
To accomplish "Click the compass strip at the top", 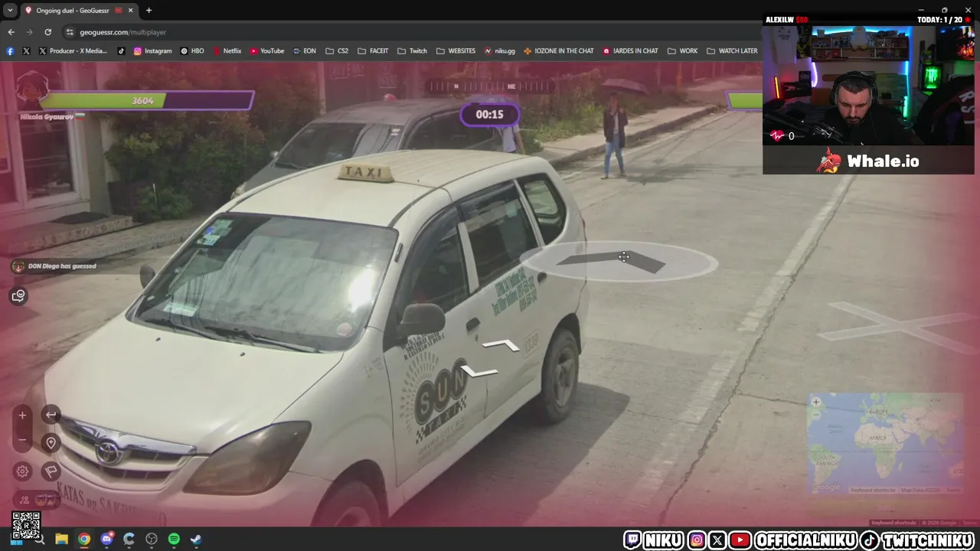I will [x=490, y=86].
